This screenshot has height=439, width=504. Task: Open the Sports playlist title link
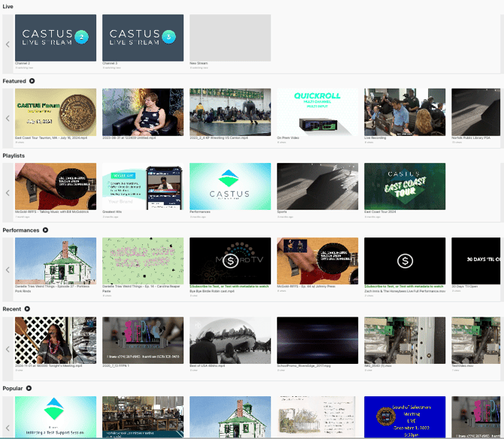[284, 213]
